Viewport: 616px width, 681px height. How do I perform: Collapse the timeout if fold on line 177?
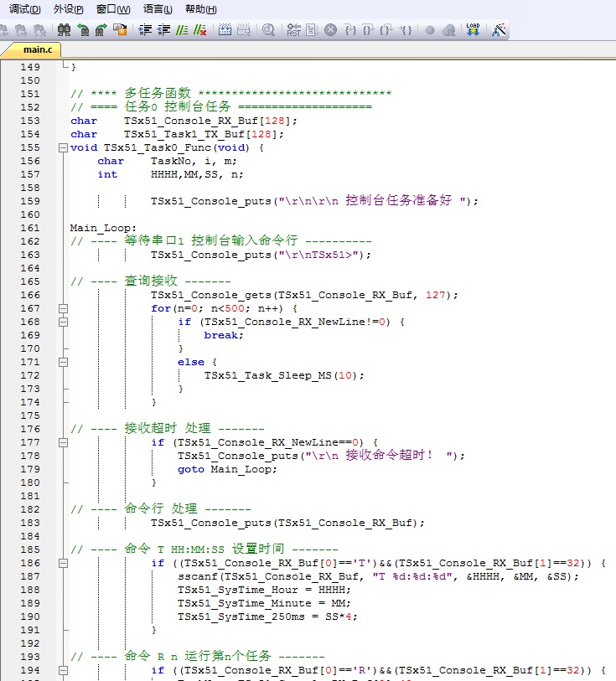[x=63, y=442]
